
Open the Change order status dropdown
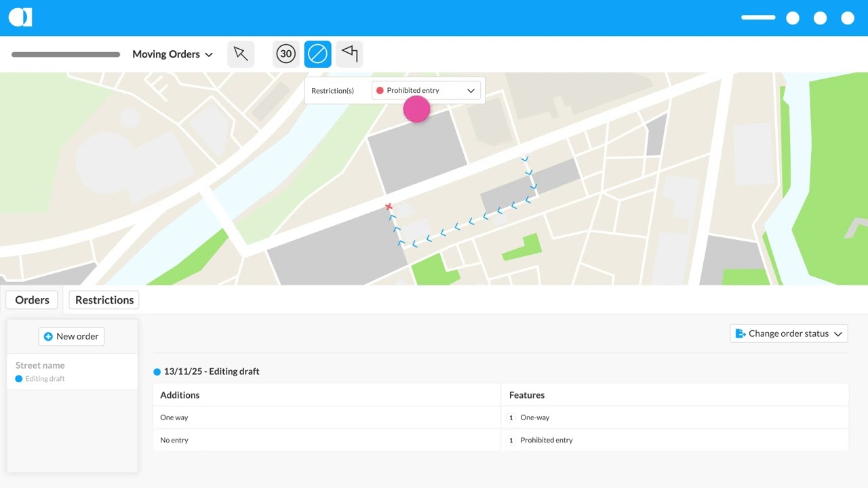pyautogui.click(x=789, y=333)
